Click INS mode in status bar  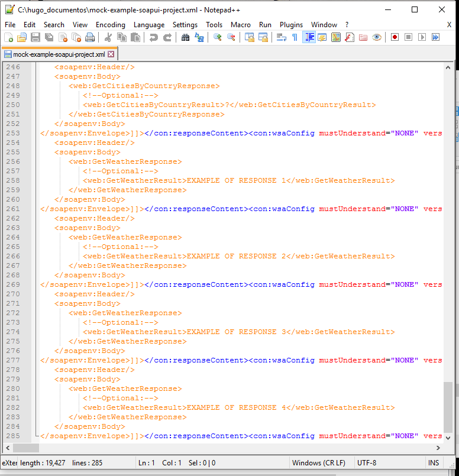point(434,463)
